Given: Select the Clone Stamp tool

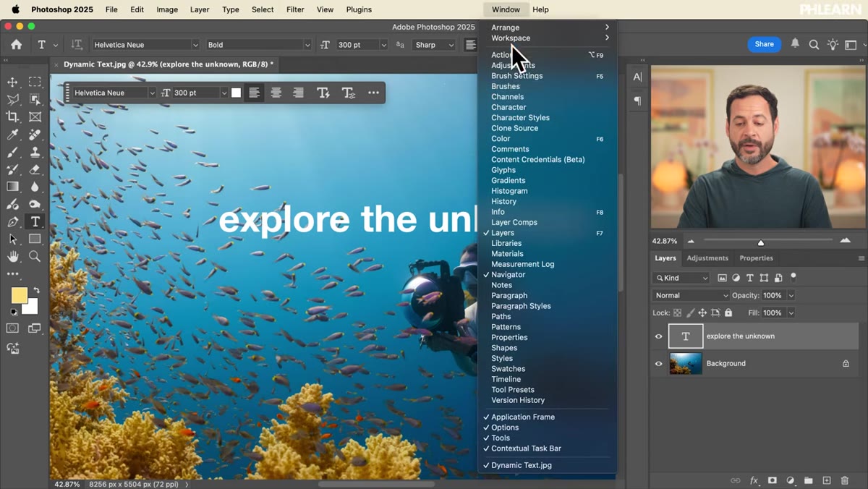Looking at the screenshot, I should (35, 152).
